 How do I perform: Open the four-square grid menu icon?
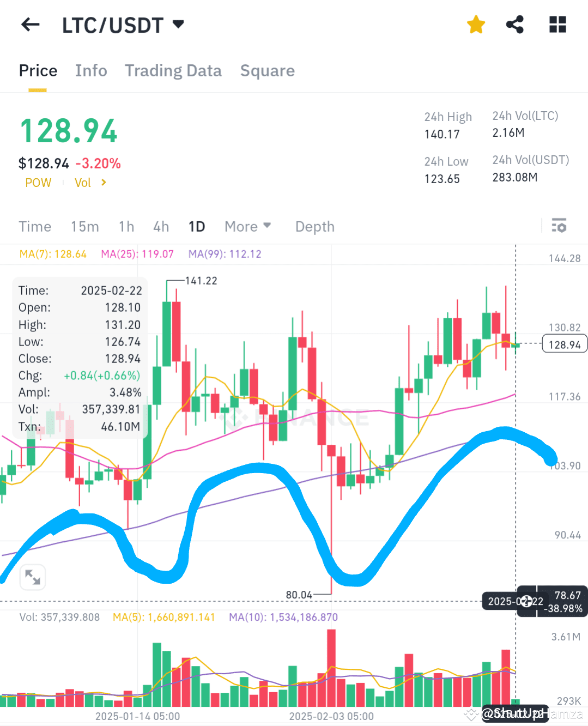pos(557,25)
